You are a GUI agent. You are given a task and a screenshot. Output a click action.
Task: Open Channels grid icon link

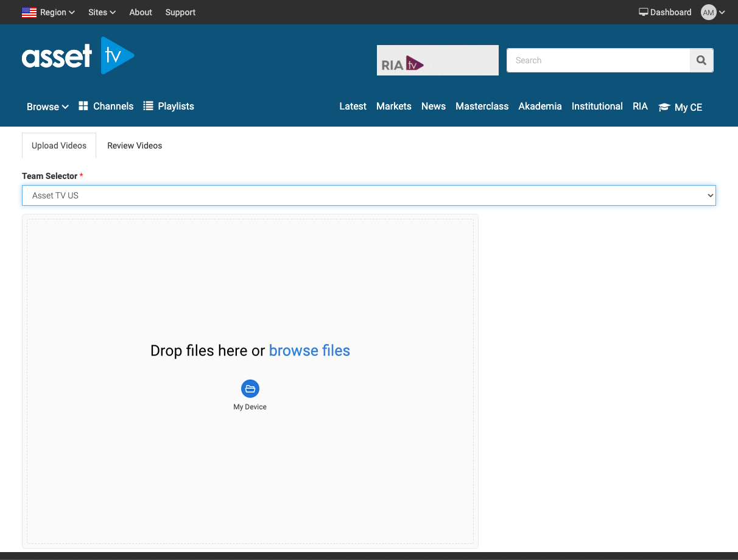pyautogui.click(x=83, y=106)
